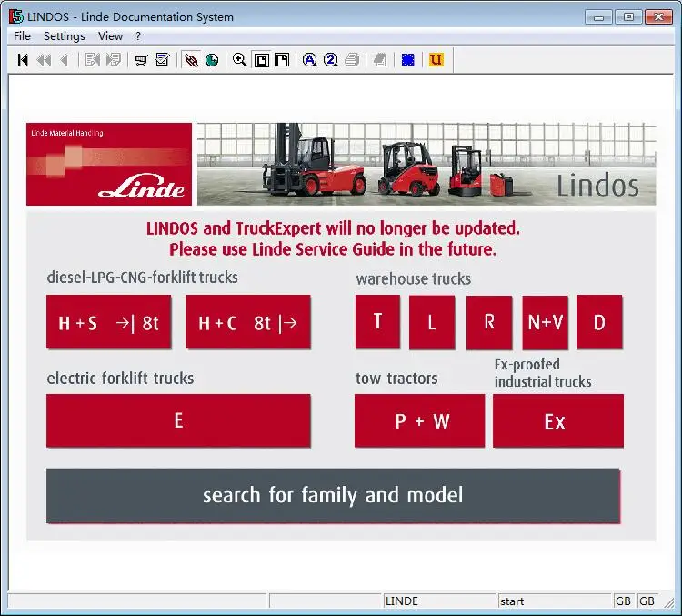
Task: Click the 'electric forklift trucks' heading
Action: pos(120,378)
